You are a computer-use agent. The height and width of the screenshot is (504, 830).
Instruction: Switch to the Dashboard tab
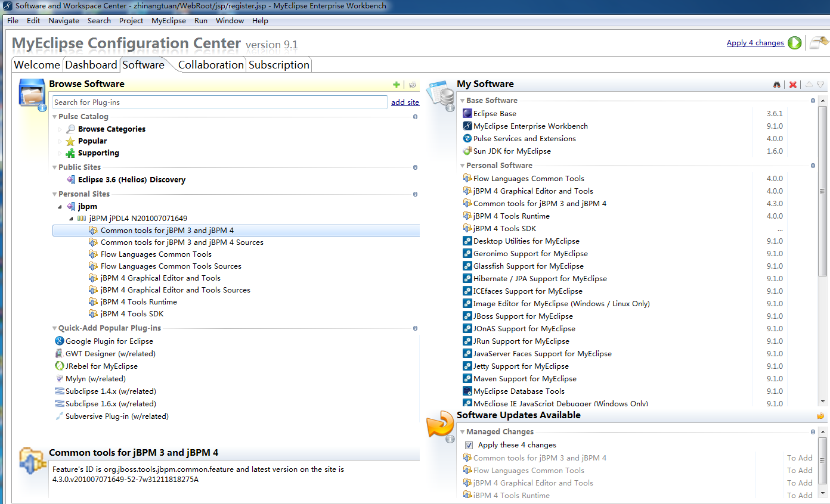coord(91,65)
